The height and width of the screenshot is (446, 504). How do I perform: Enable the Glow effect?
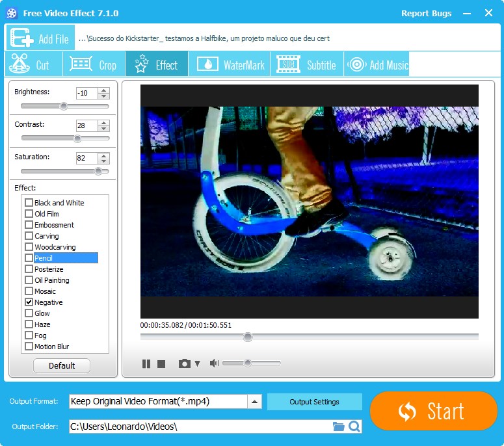click(x=29, y=313)
